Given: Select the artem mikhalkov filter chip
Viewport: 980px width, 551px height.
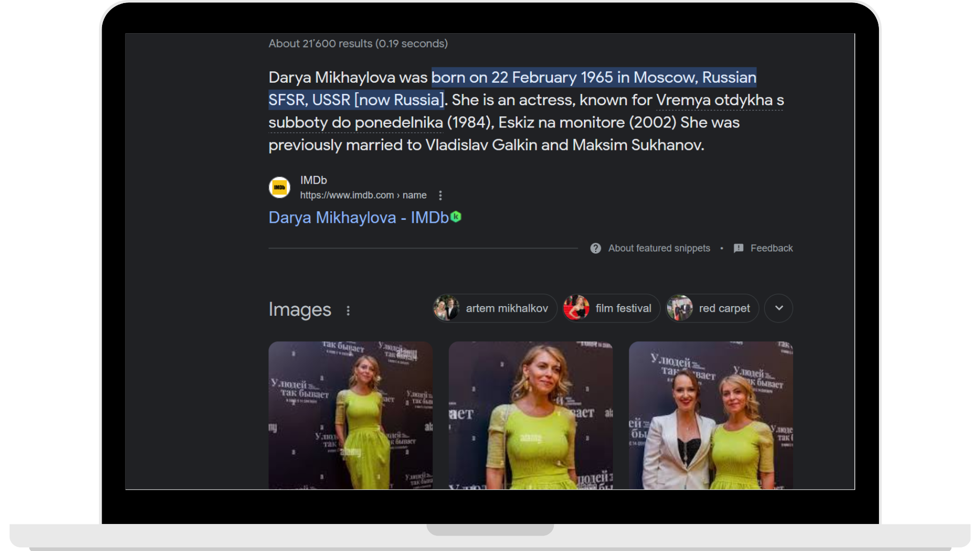Looking at the screenshot, I should click(495, 308).
